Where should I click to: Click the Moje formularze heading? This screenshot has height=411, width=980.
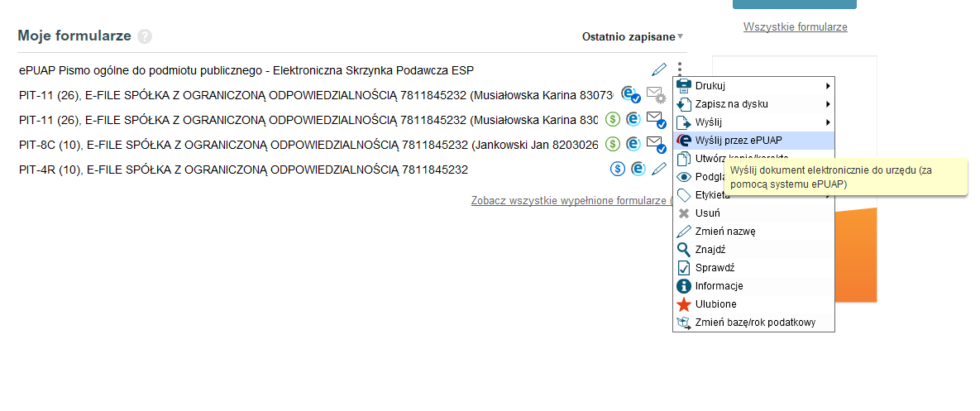(74, 36)
